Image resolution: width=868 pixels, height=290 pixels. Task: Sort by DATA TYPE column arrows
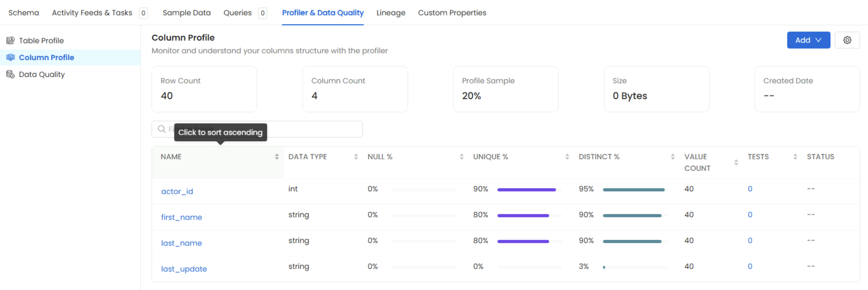[356, 157]
